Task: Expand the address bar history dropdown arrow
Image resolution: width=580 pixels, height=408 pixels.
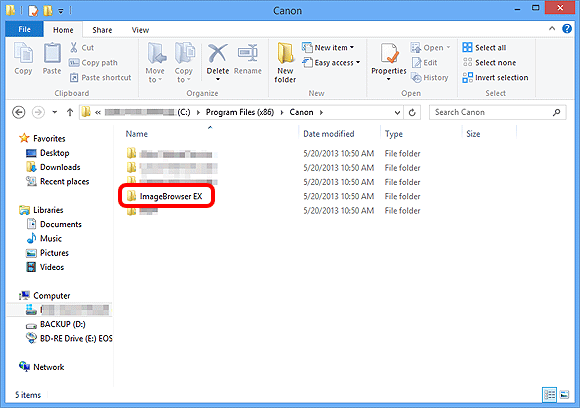Action: click(397, 112)
